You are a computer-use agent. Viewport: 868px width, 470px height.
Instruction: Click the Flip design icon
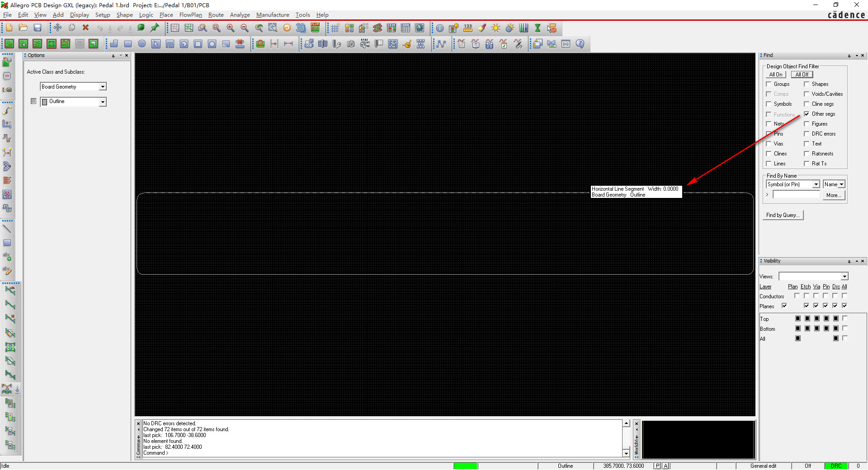point(315,28)
